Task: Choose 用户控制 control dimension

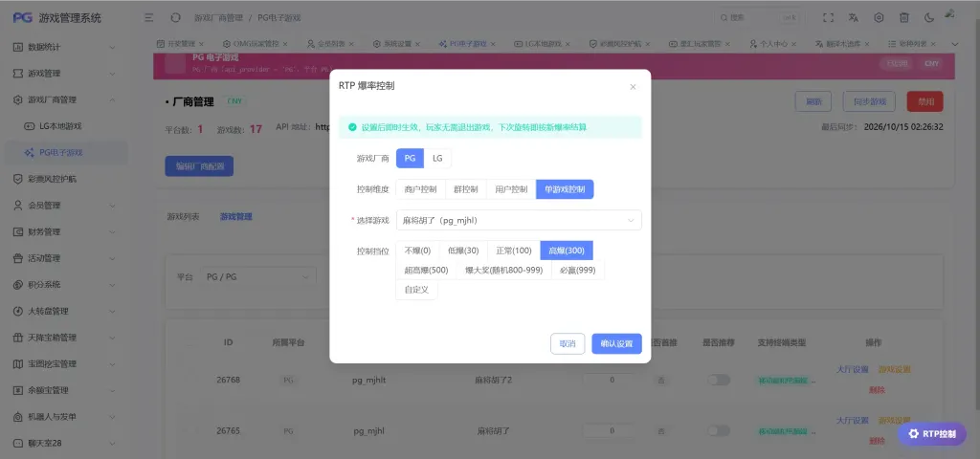Action: coord(511,189)
